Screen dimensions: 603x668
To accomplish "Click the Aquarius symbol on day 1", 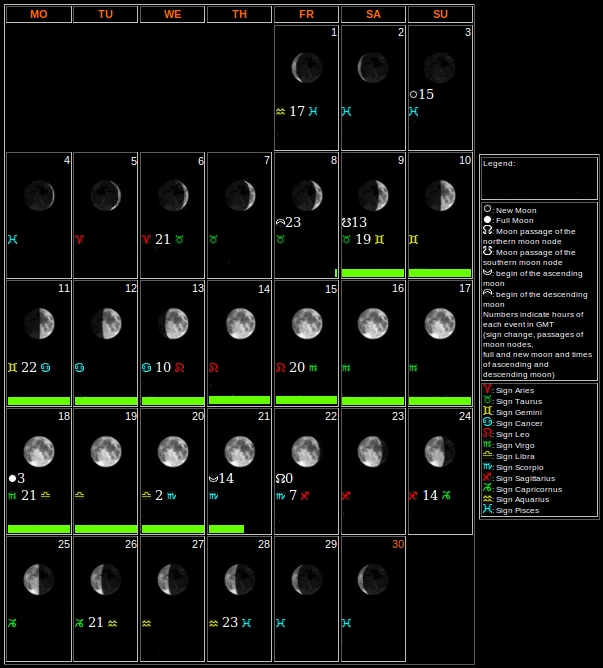I will coord(281,111).
